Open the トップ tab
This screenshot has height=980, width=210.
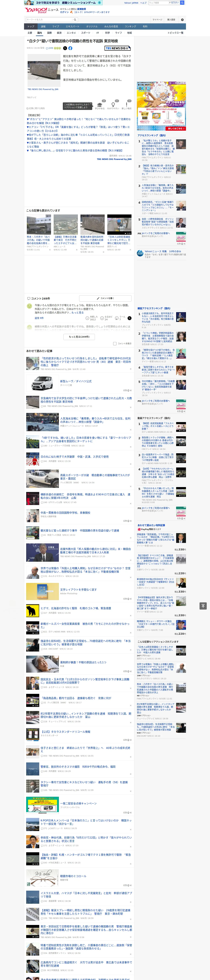(x=31, y=27)
